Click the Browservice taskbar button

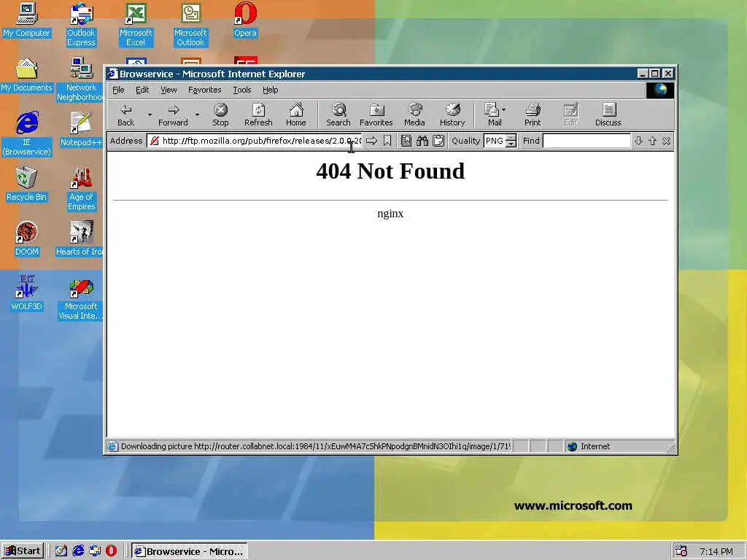190,551
